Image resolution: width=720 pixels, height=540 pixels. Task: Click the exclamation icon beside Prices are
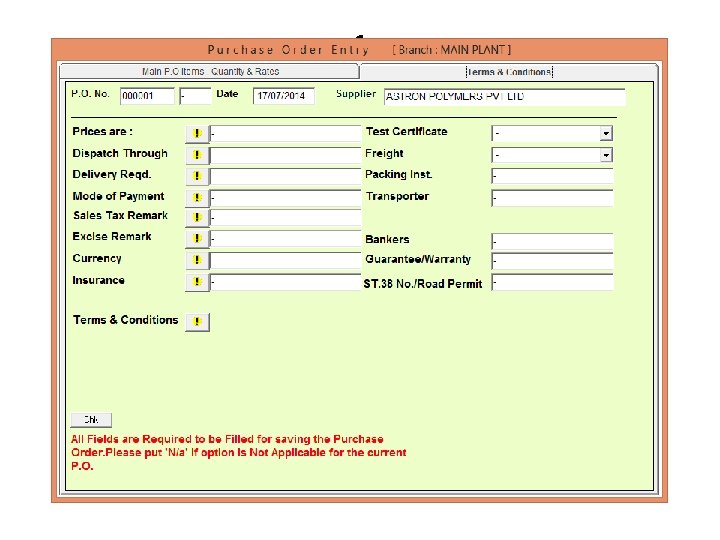point(197,133)
